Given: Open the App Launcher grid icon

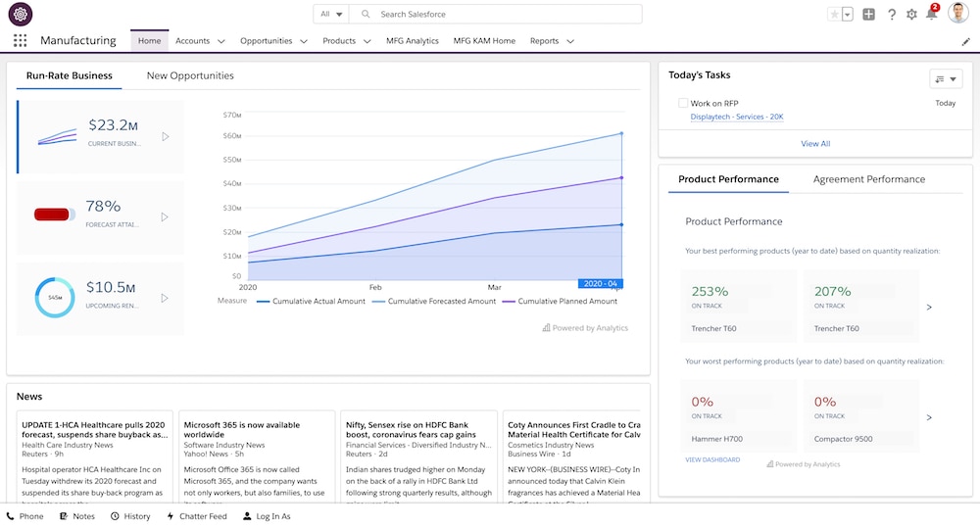Looking at the screenshot, I should 21,41.
